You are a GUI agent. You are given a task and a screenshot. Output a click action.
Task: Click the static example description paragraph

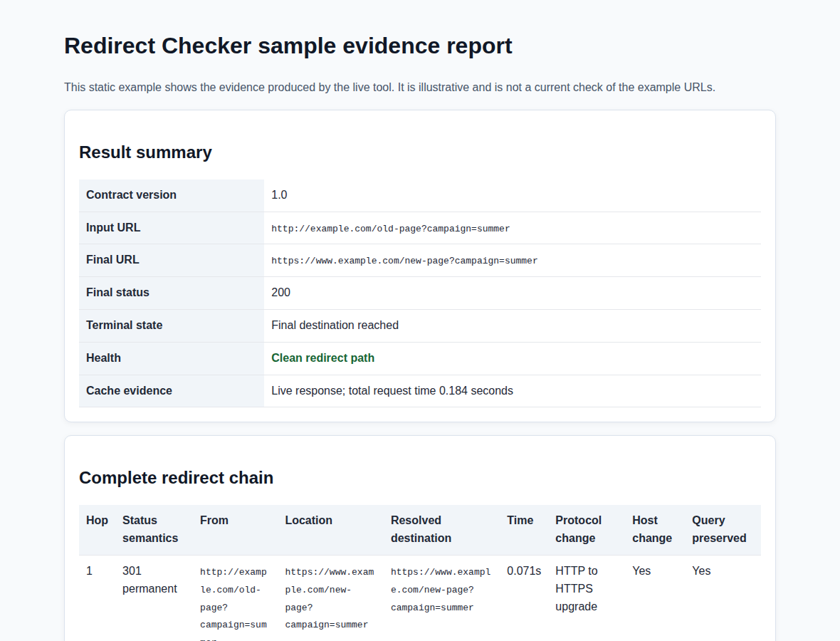pyautogui.click(x=389, y=88)
